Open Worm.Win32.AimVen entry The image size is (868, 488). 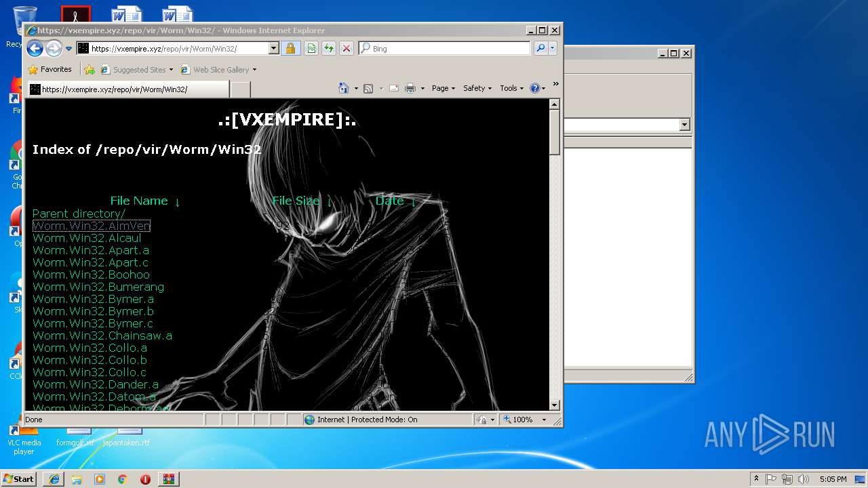92,226
